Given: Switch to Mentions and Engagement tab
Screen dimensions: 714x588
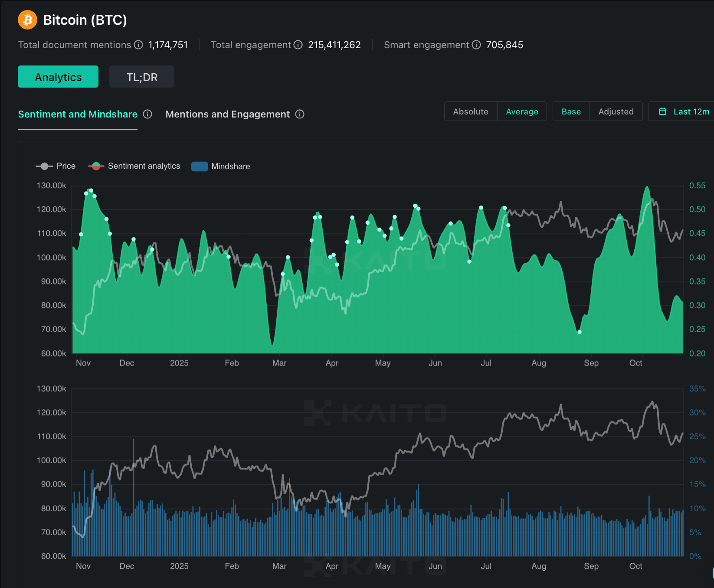Looking at the screenshot, I should click(228, 114).
